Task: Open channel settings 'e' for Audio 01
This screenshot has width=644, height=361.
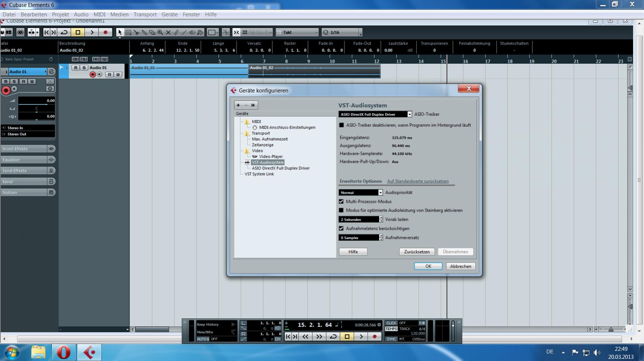Action: (52, 71)
